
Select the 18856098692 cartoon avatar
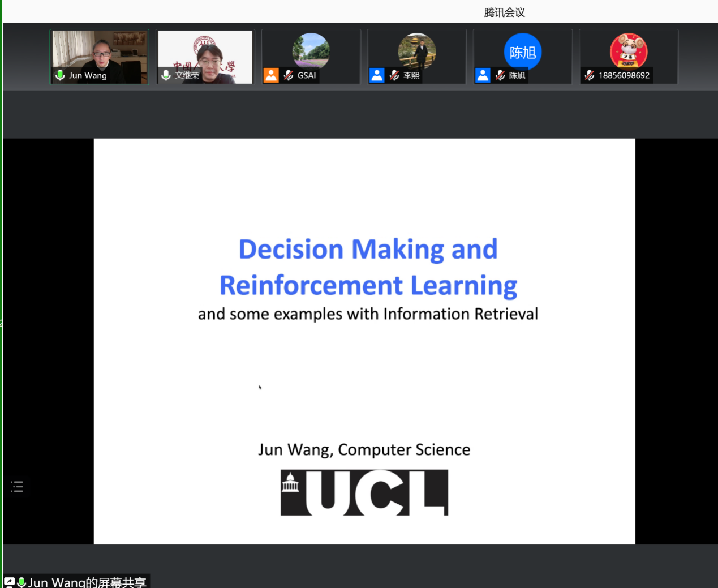tap(629, 50)
